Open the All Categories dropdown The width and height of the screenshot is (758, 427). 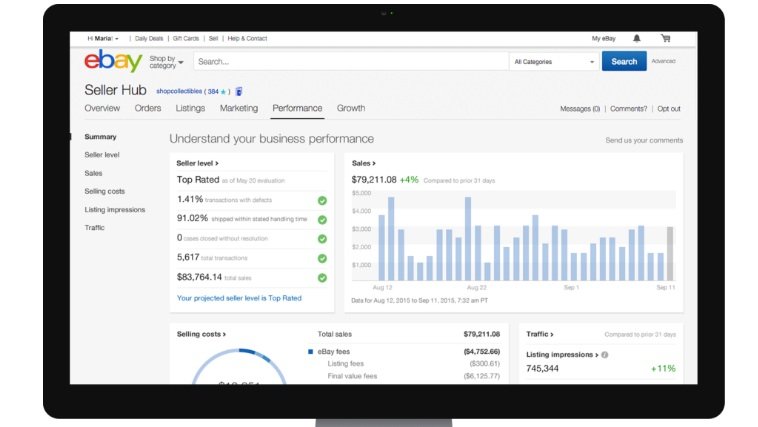[554, 62]
